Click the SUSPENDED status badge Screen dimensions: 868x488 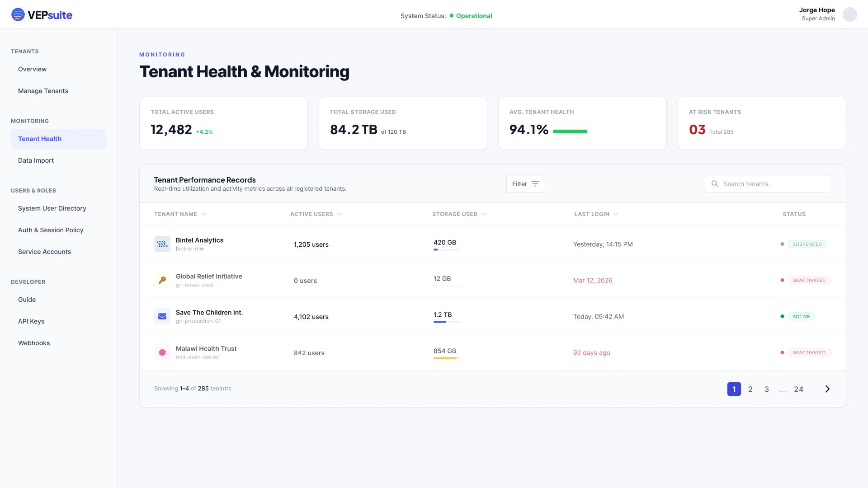point(807,244)
